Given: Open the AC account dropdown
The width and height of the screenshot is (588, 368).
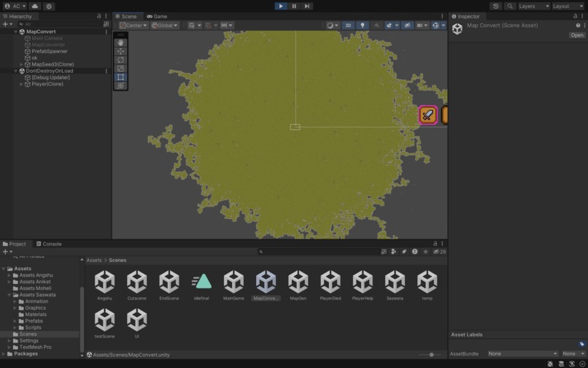Looking at the screenshot, I should (15, 6).
